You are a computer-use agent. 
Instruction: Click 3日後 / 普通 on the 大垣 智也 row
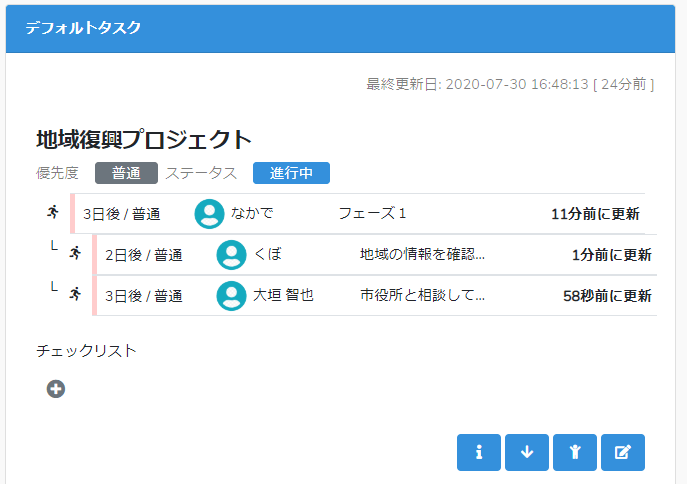144,296
